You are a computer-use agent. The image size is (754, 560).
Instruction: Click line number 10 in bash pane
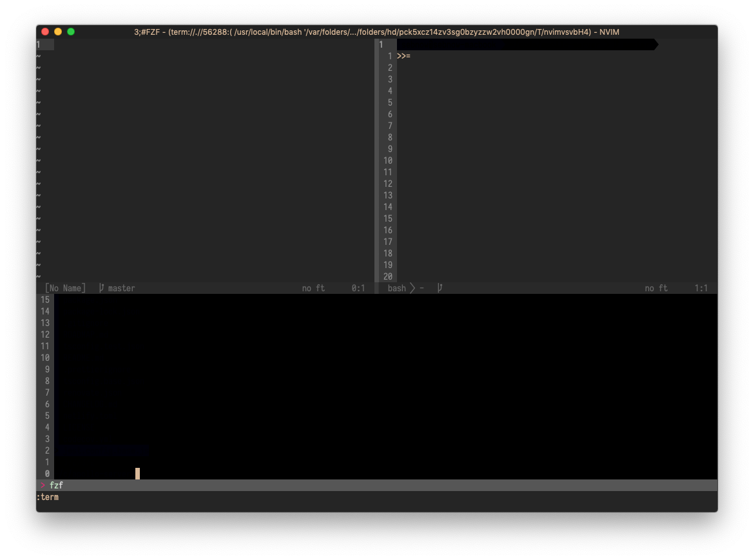388,160
